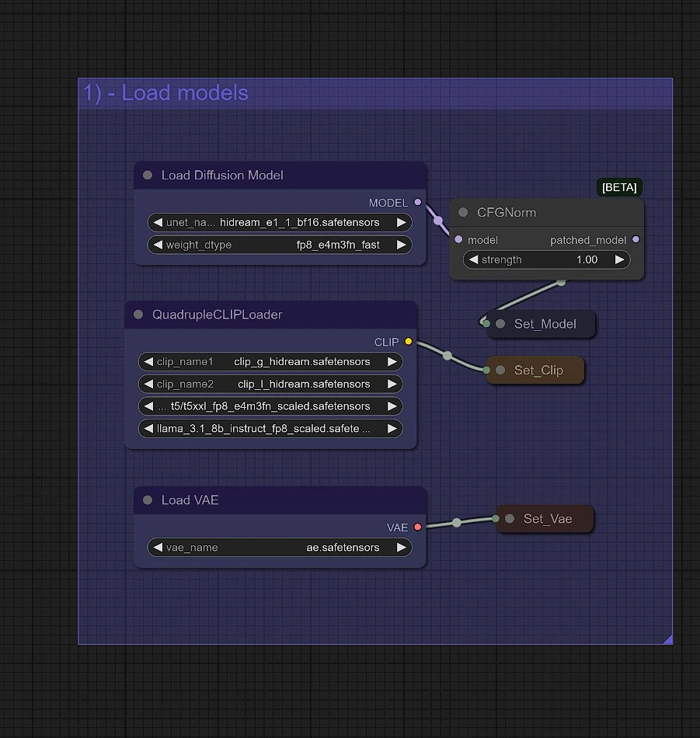Click the [BETA] badge on CFGNorm
Screen dimensions: 700x738
pos(619,187)
